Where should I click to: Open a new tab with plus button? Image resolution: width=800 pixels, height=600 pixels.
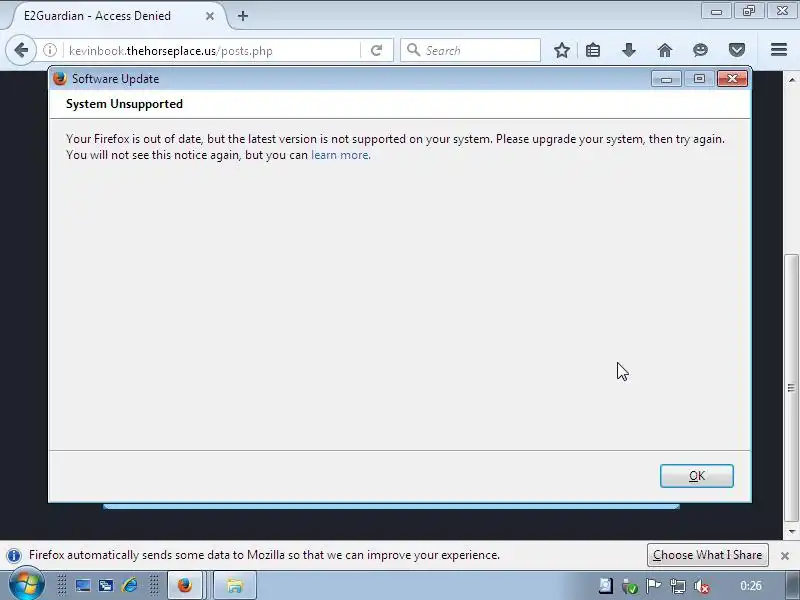243,16
